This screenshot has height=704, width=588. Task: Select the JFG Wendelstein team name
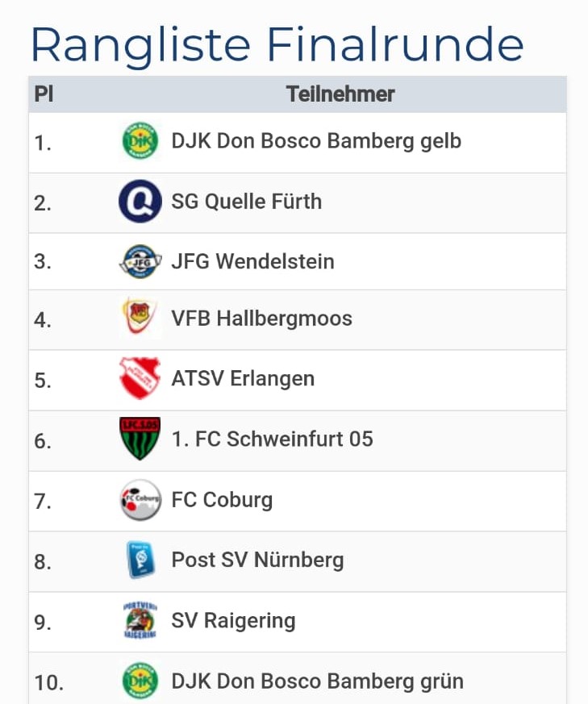[x=252, y=261]
